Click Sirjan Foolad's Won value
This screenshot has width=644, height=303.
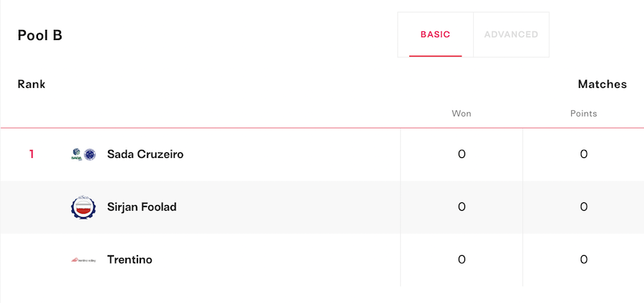462,207
